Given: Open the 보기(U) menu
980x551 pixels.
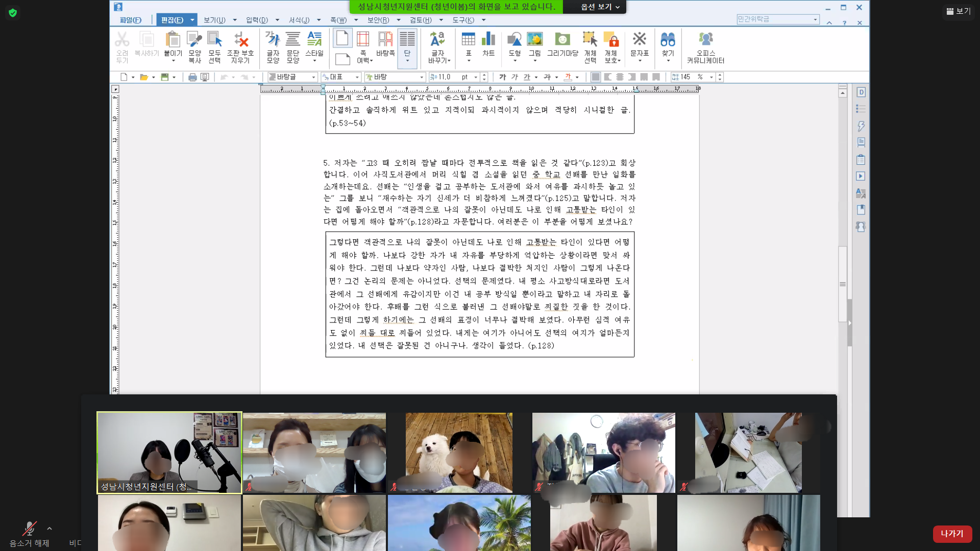Looking at the screenshot, I should 214,20.
